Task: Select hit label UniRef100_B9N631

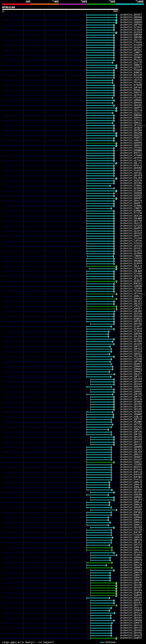Action: 131,72
